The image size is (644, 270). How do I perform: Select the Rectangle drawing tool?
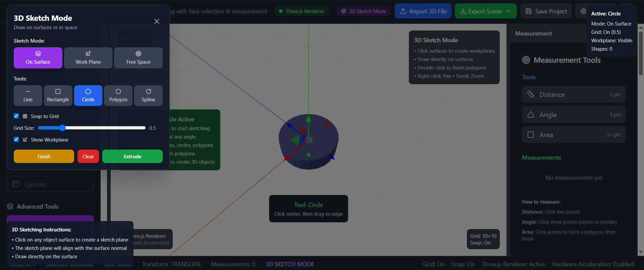click(58, 96)
